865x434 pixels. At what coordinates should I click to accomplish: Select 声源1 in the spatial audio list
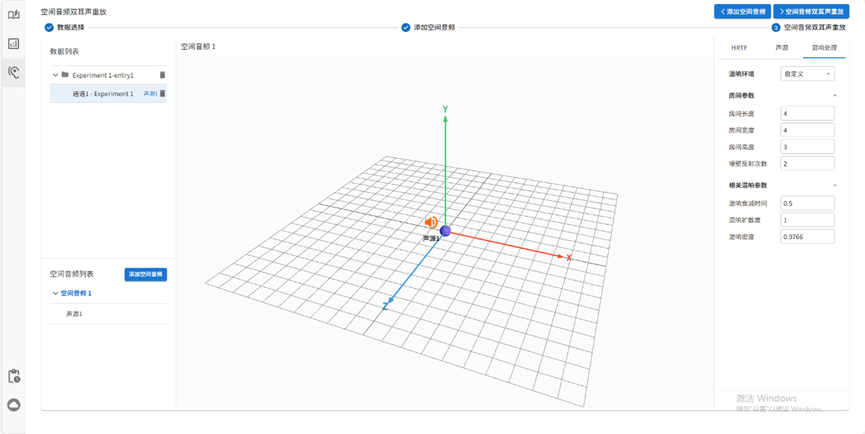tap(74, 314)
